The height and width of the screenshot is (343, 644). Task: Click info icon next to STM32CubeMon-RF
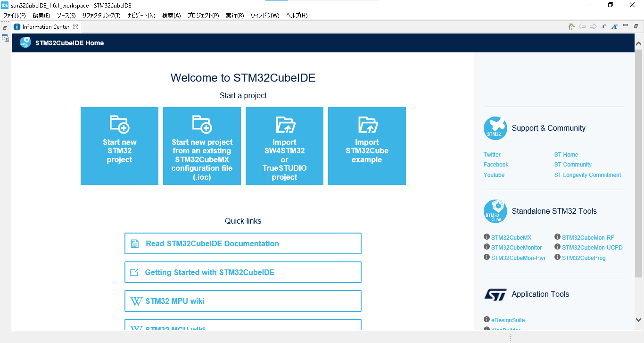coord(557,237)
